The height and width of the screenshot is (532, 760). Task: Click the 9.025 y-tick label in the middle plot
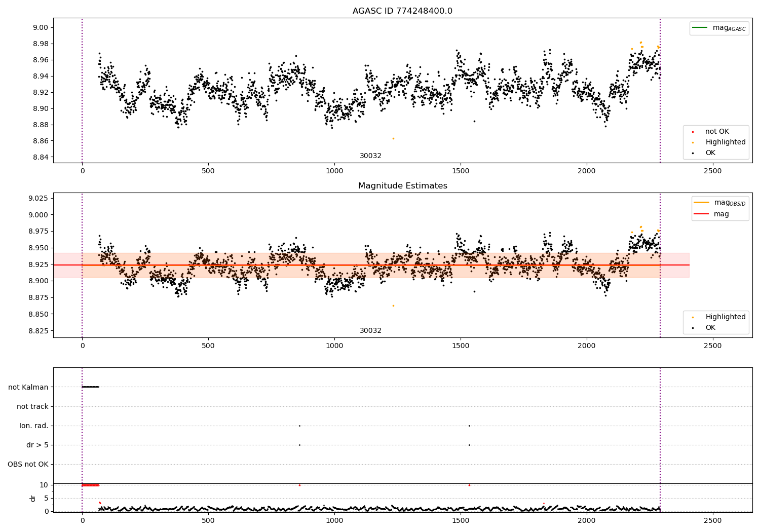click(x=39, y=198)
